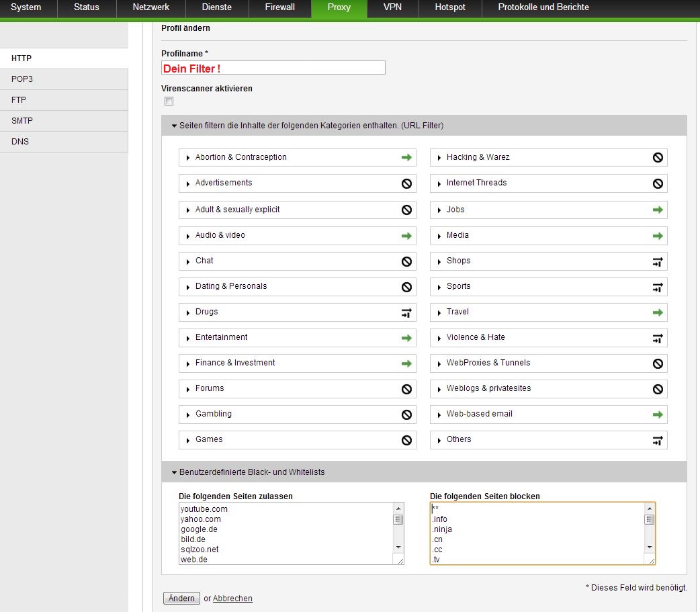Click the block icon for Gambling
This screenshot has width=700, height=612.
click(406, 414)
